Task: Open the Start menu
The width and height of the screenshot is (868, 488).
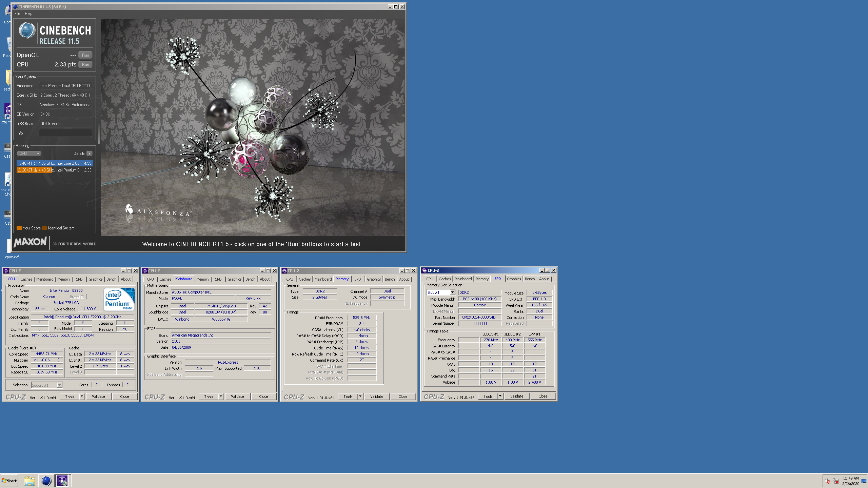Action: point(9,481)
